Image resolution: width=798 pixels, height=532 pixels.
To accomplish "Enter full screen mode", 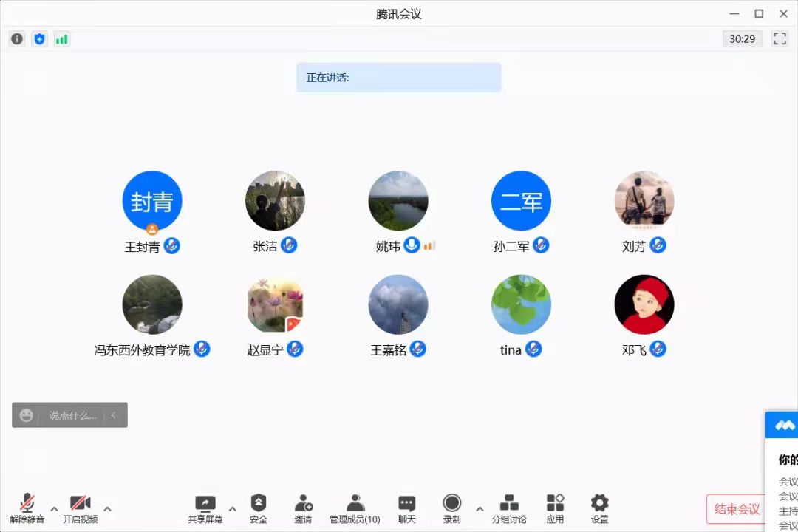I will click(x=780, y=38).
